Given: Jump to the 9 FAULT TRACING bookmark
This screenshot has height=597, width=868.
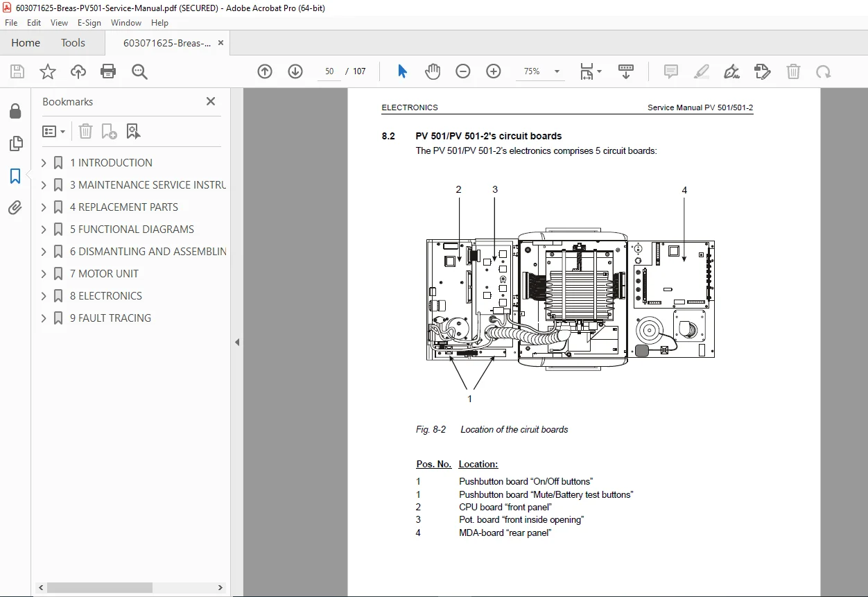Looking at the screenshot, I should (x=110, y=318).
